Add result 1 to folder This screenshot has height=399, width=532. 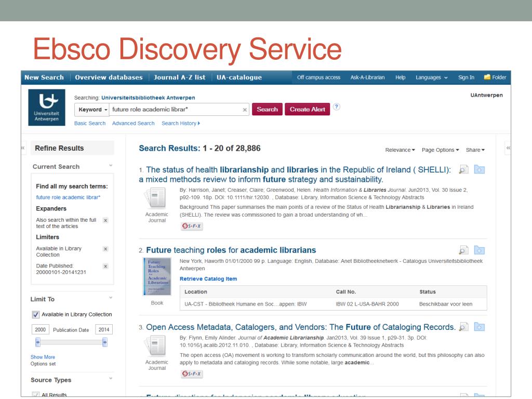(x=479, y=169)
